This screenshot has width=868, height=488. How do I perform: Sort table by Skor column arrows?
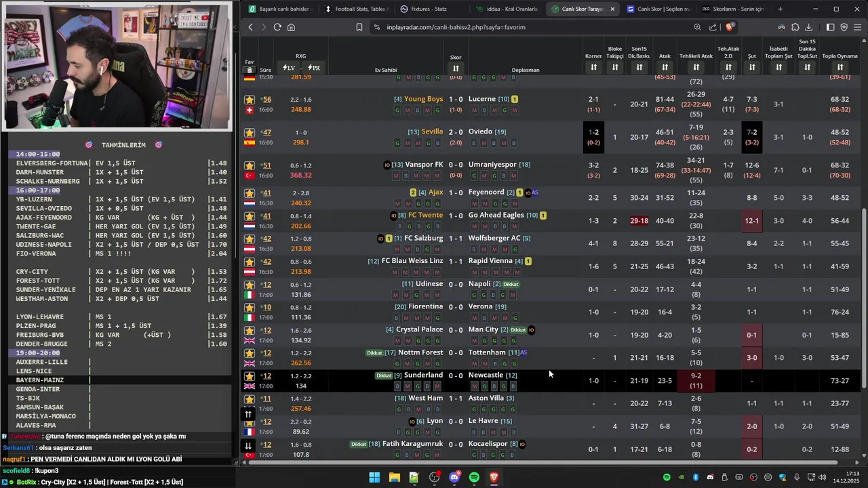point(456,68)
